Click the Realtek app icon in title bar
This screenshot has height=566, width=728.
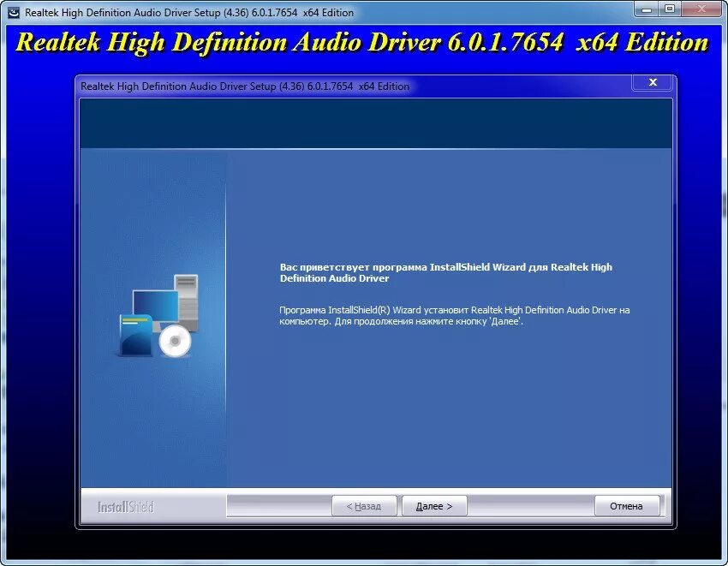14,12
